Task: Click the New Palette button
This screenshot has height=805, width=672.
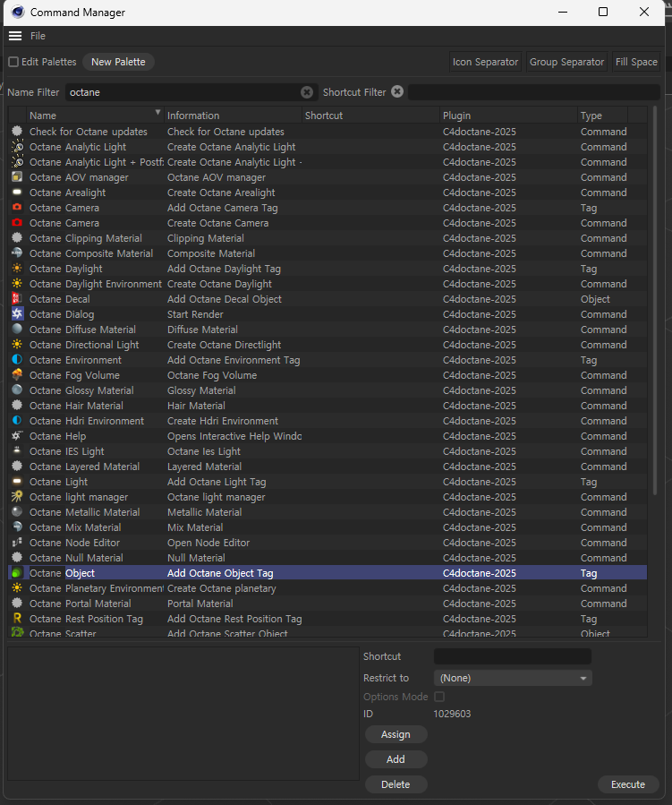Action: pyautogui.click(x=118, y=62)
